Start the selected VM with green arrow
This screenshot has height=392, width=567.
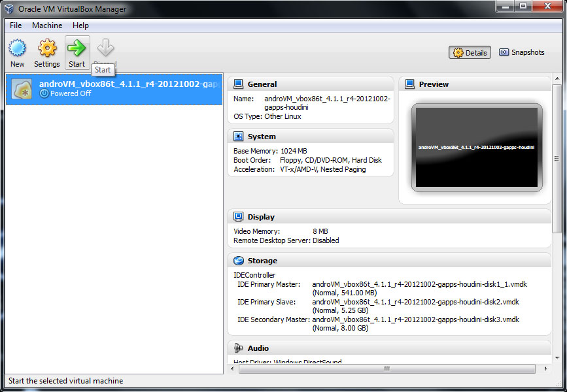(77, 48)
